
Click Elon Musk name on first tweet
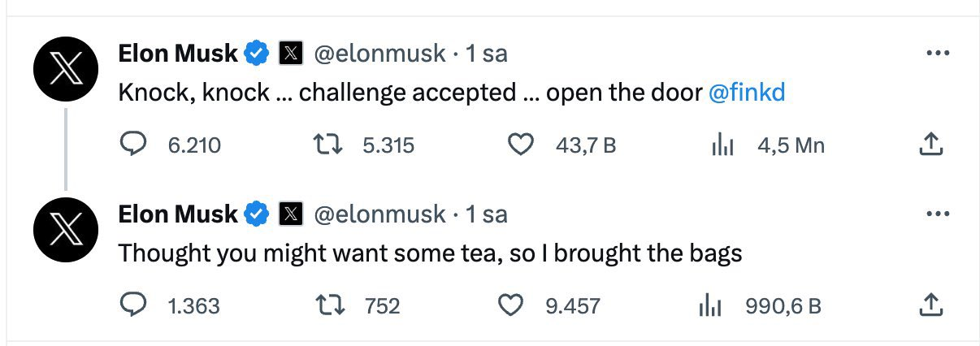pyautogui.click(x=178, y=54)
